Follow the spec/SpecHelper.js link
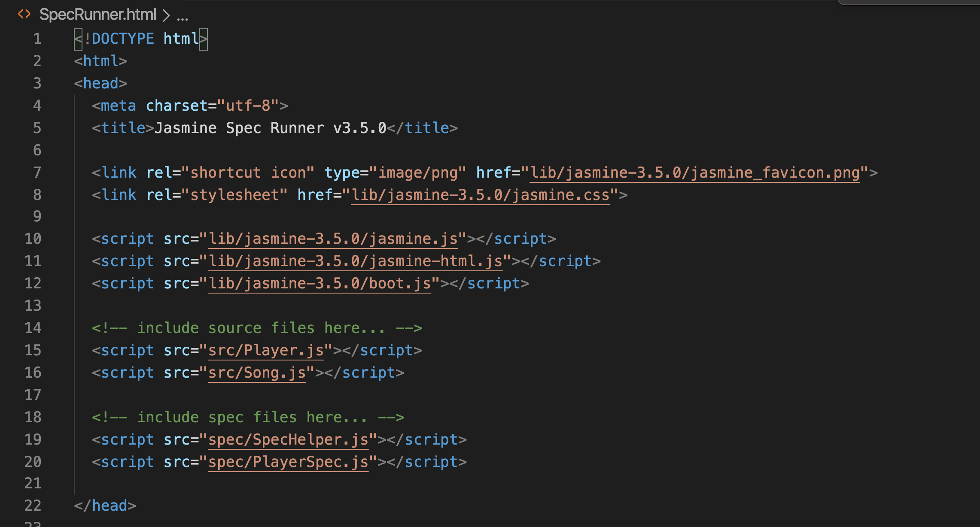The image size is (980, 527). (x=288, y=439)
